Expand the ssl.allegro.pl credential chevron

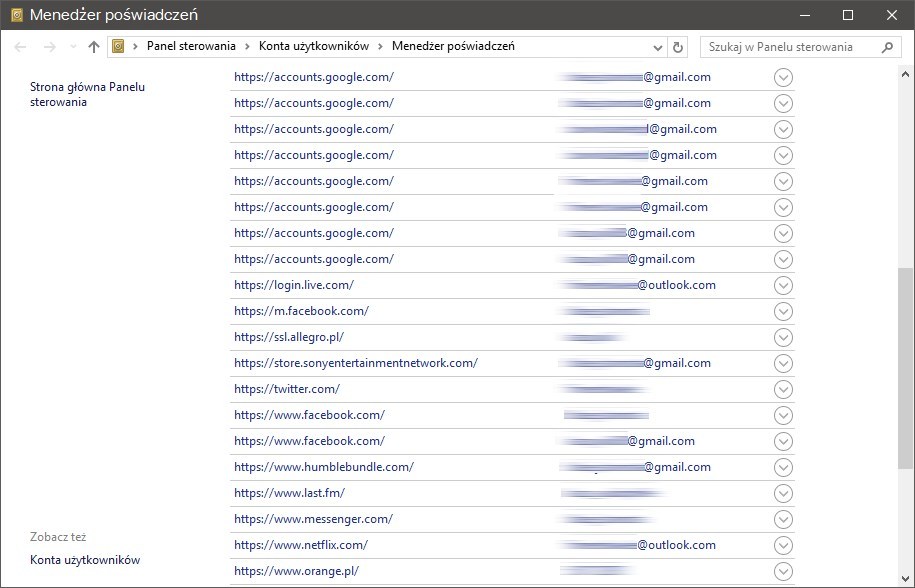783,337
